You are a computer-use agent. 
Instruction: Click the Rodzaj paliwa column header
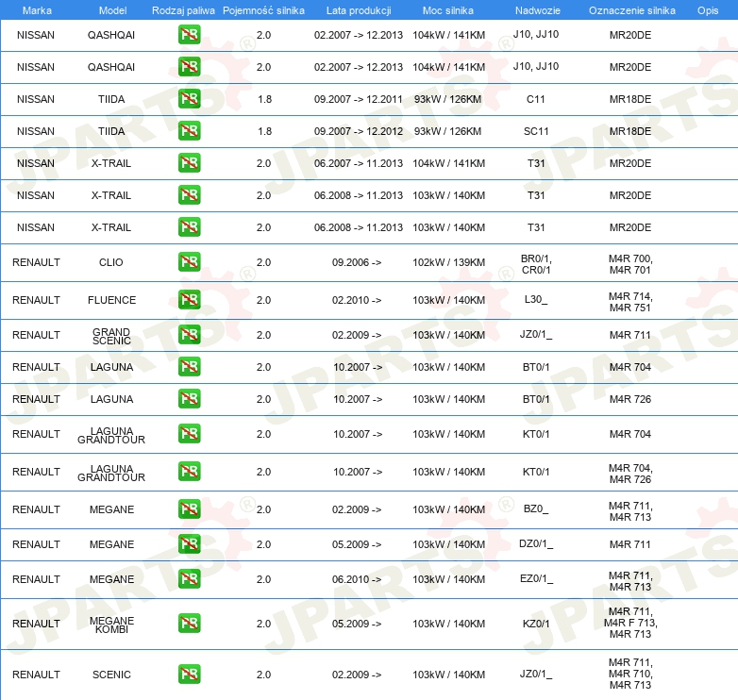(x=183, y=10)
